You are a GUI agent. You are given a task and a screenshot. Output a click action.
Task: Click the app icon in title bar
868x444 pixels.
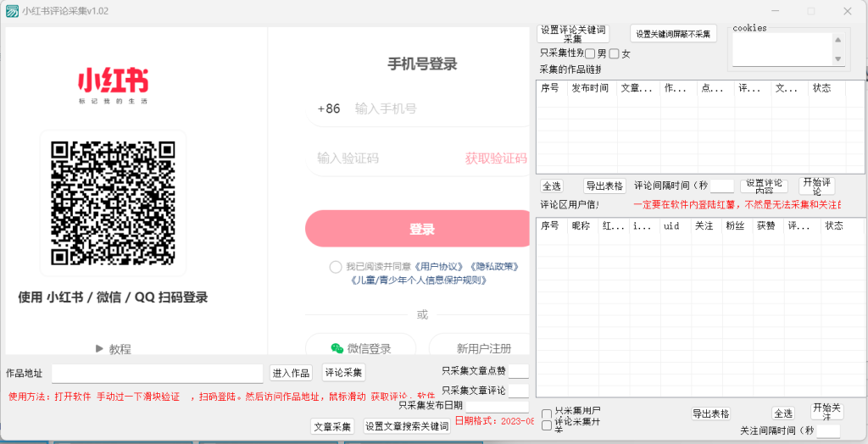point(12,11)
